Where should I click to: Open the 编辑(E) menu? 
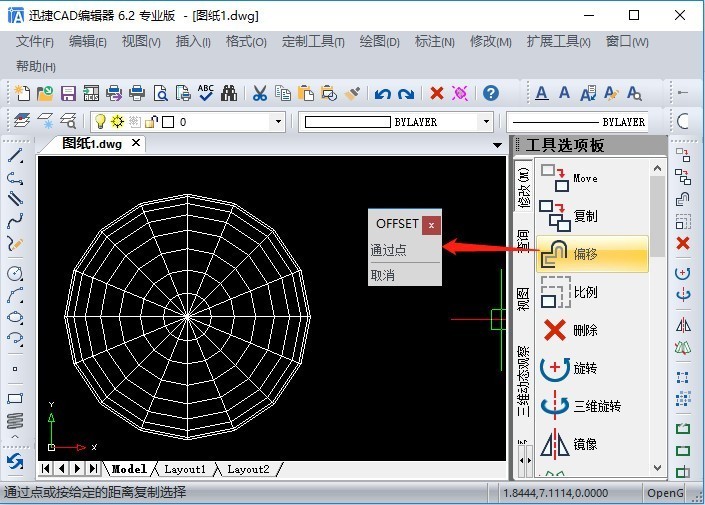click(88, 42)
